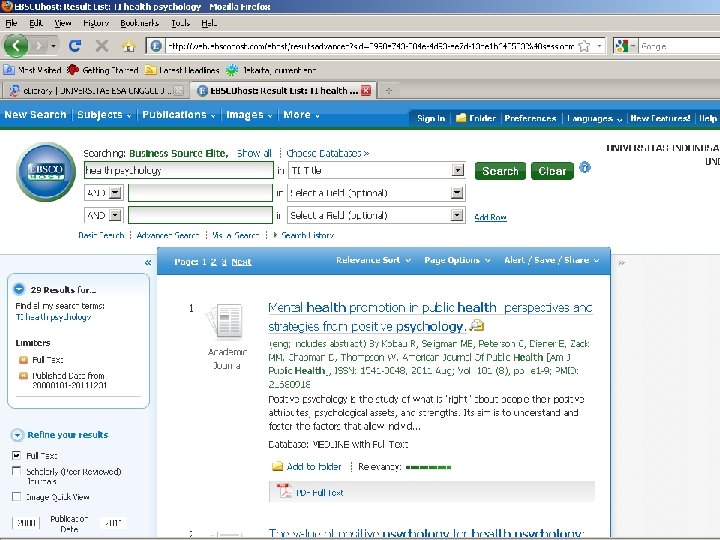Click the health psychology search input field
Viewport: 720px width, 540px height.
[179, 170]
